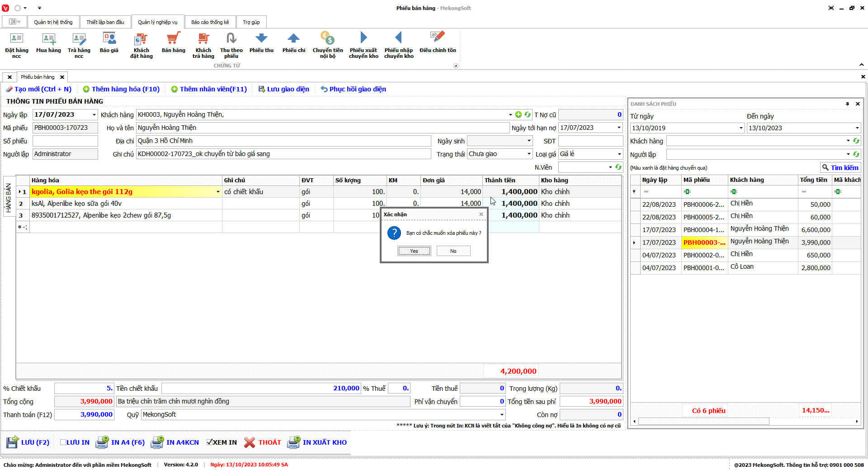Click the green add customer plus icon
Screen dimensions: 868x470
(519, 115)
